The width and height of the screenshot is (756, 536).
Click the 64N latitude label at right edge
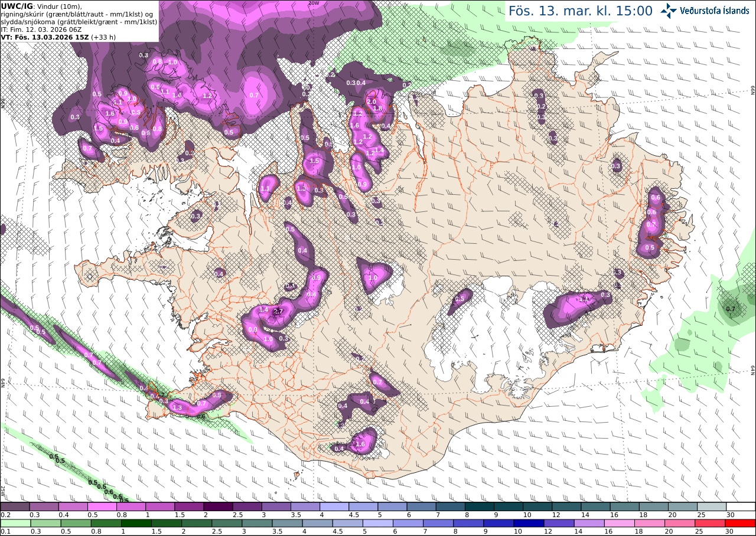753,371
